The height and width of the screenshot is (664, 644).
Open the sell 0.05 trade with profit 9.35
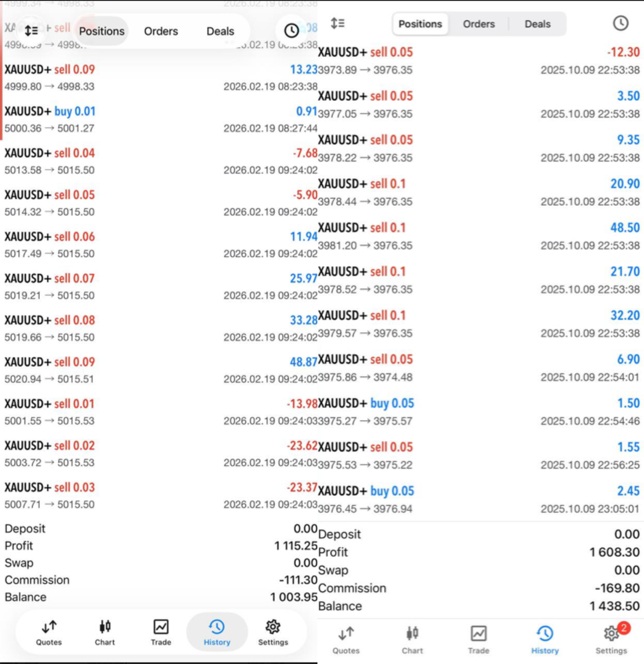[x=479, y=148]
